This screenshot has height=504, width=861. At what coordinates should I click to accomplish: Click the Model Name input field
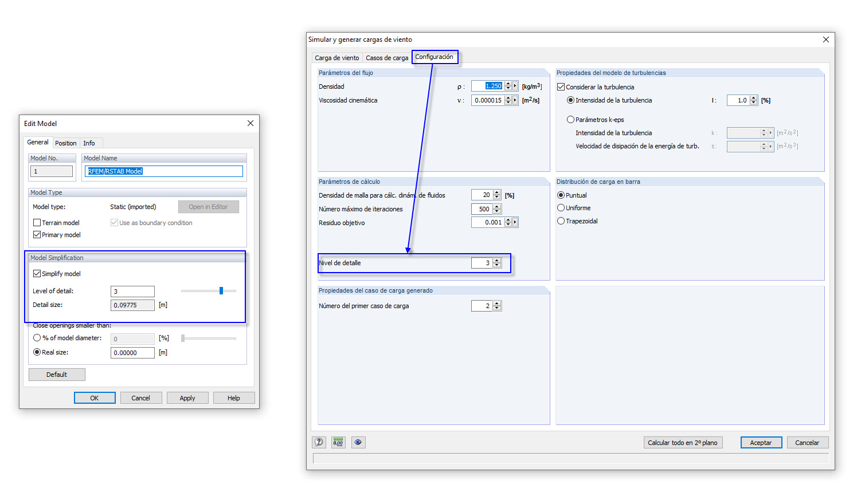[163, 171]
